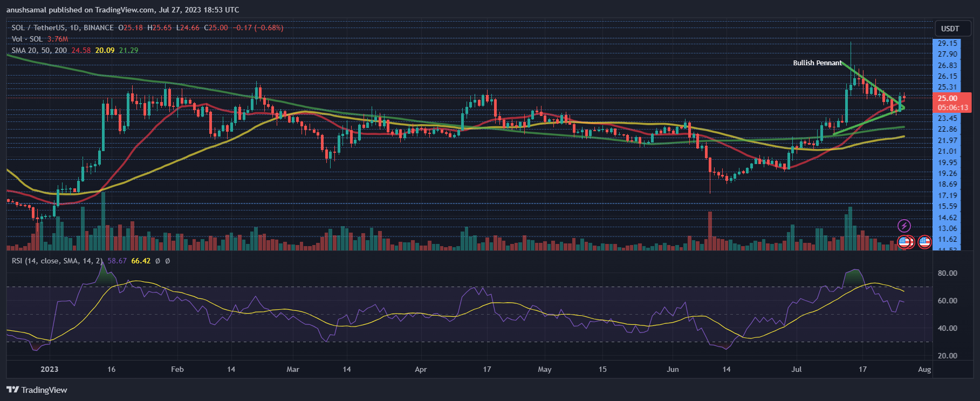980x401 pixels.
Task: Click the Jun label on the time axis
Action: click(x=673, y=369)
